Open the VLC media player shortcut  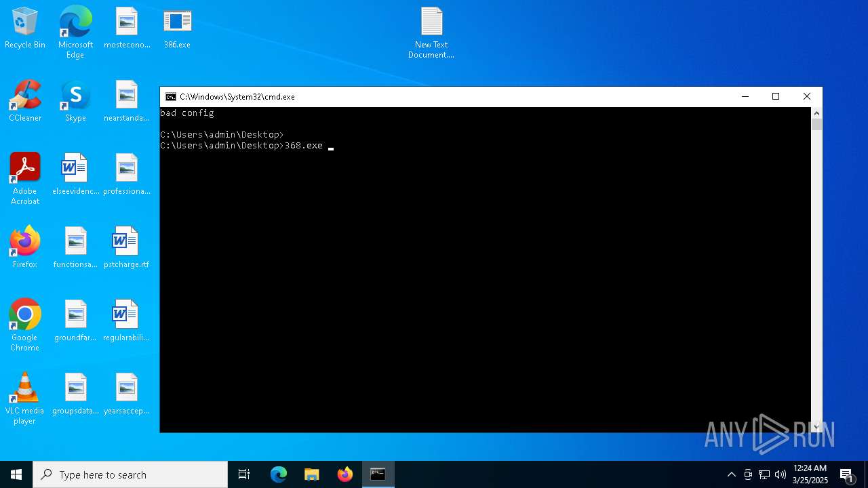[x=25, y=399]
